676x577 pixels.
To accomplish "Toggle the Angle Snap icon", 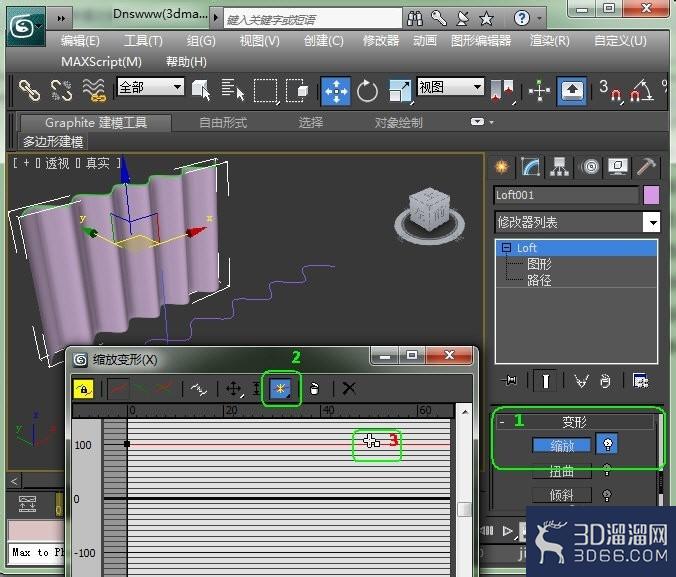I will pyautogui.click(x=642, y=91).
